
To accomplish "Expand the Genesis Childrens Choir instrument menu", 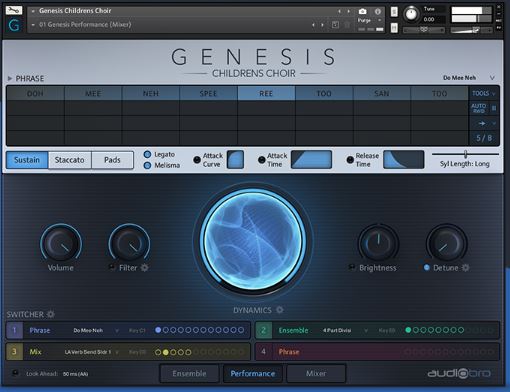I will (x=33, y=11).
